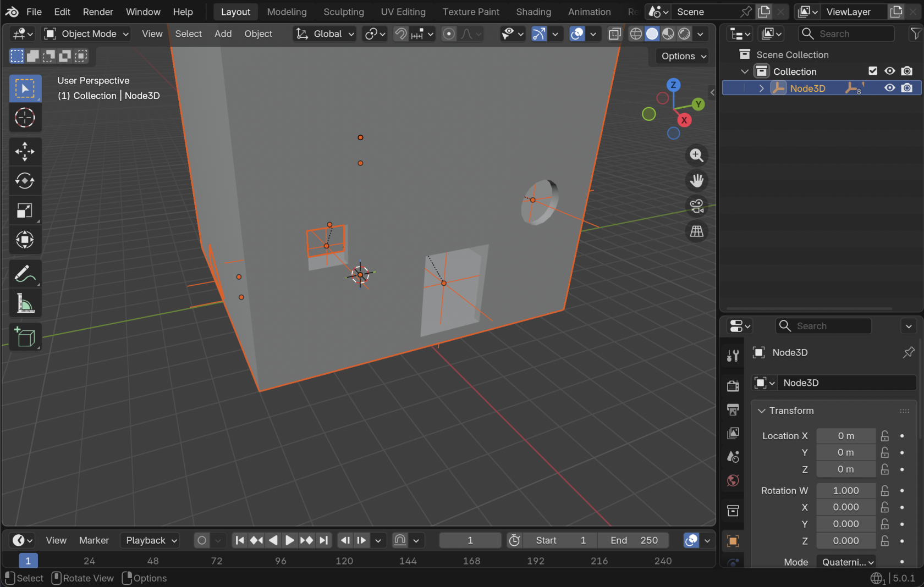Viewport: 924px width, 587px height.
Task: Uncheck the Collection exclude checkbox
Action: (873, 71)
